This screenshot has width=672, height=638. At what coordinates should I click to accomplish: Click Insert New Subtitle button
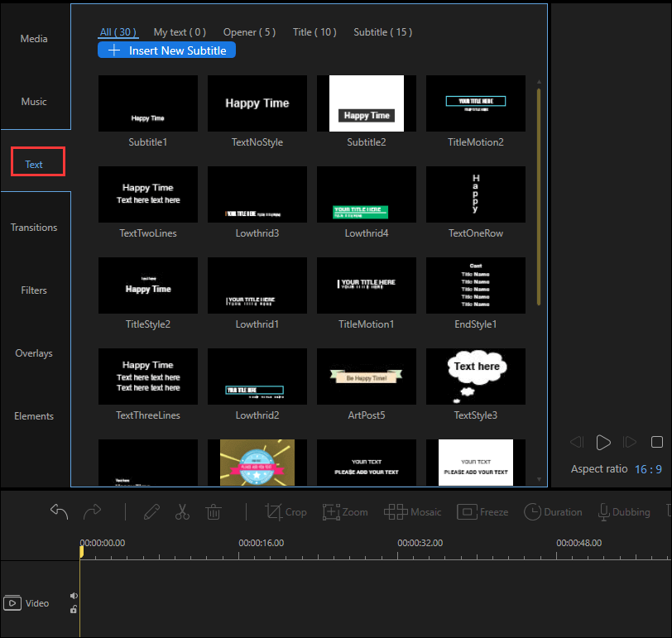(167, 50)
